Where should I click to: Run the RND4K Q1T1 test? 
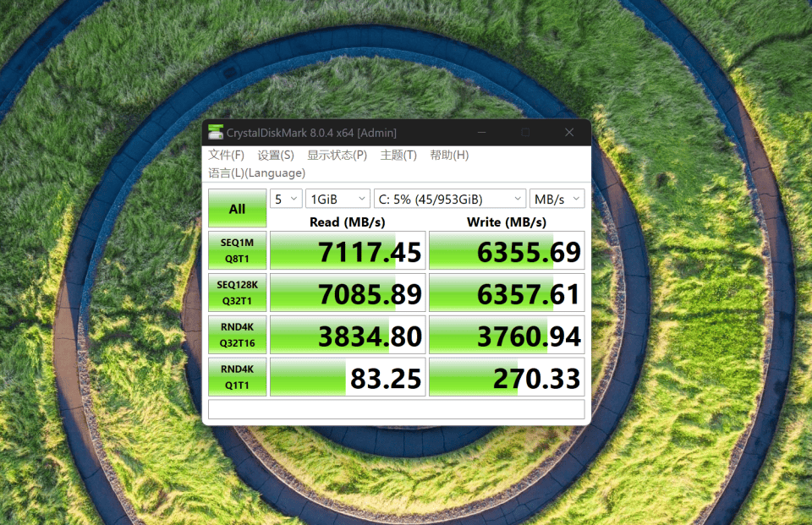(237, 377)
